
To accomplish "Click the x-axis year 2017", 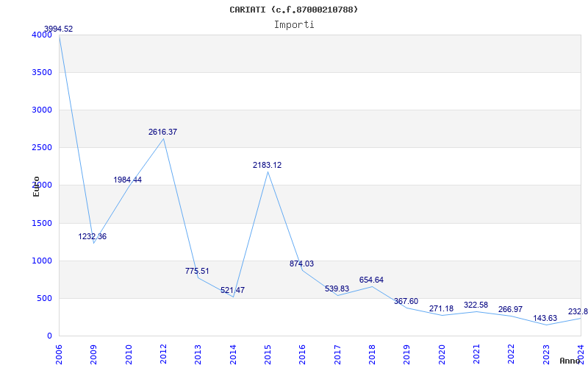I will 337,354.
